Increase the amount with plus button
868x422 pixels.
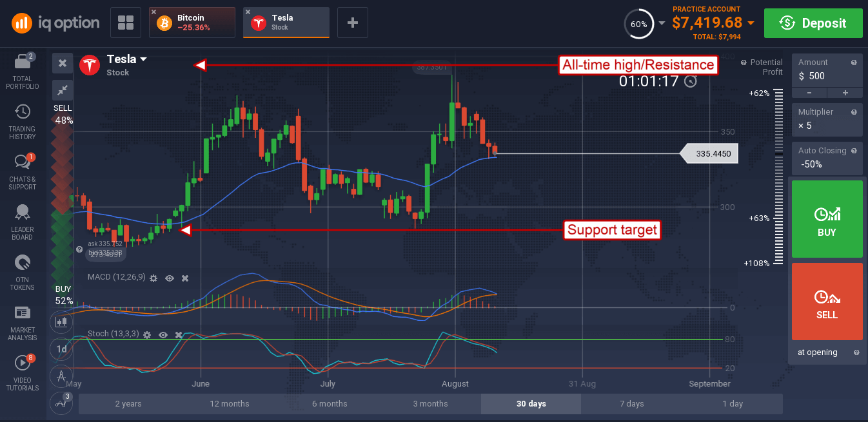point(845,93)
